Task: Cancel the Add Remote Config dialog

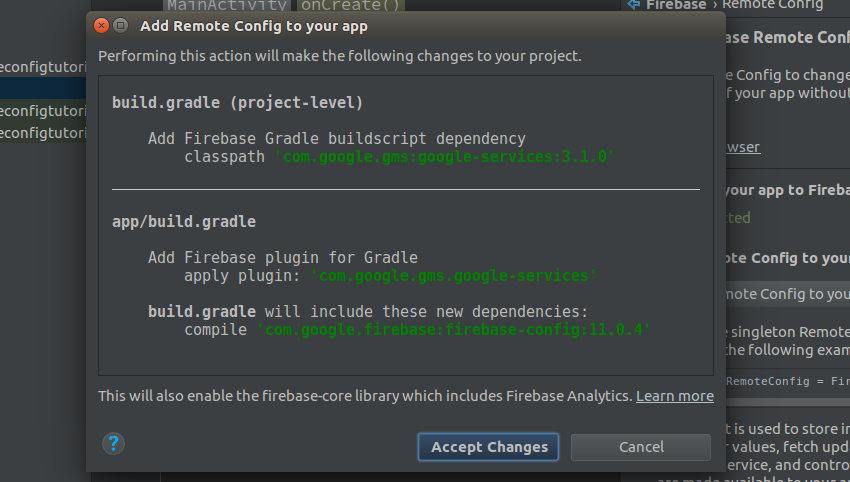Action: click(x=641, y=447)
